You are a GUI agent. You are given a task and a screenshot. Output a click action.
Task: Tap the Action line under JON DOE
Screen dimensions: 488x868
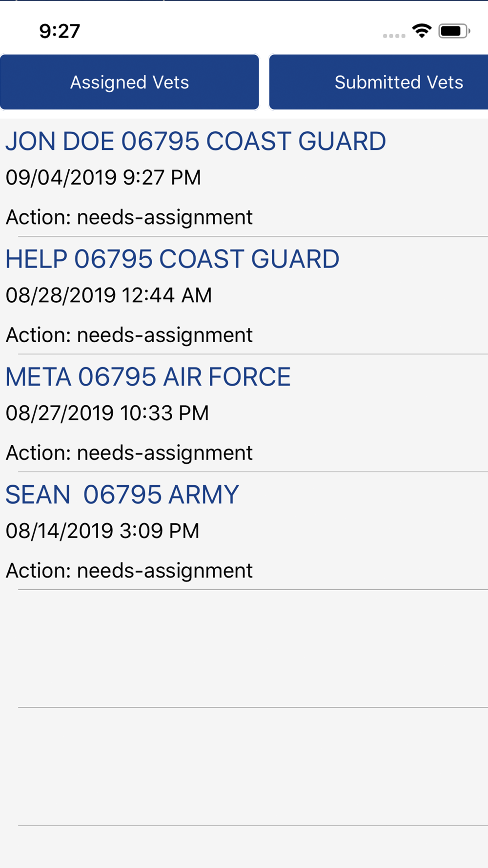[x=129, y=217]
